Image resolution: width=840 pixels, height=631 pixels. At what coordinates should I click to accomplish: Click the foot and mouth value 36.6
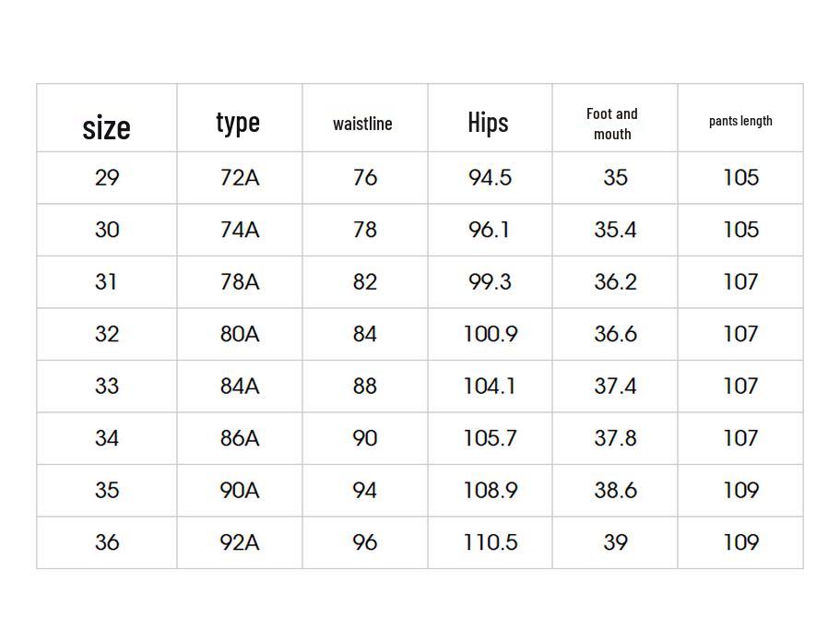(x=615, y=334)
